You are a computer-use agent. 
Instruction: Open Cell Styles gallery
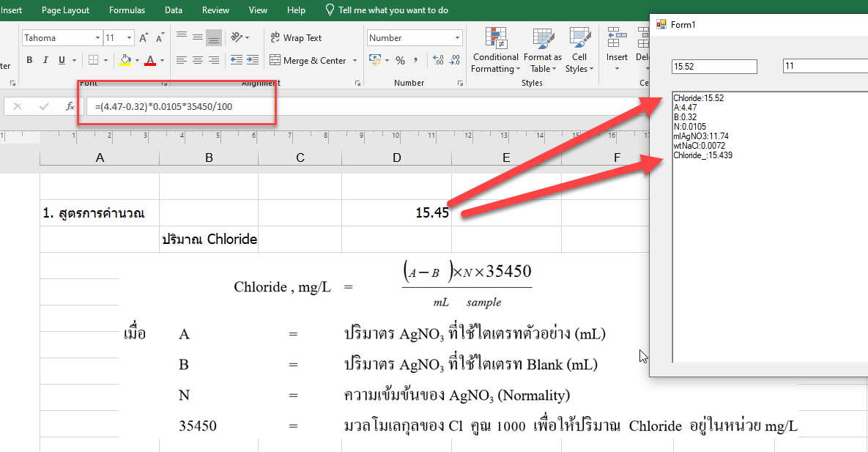click(x=579, y=51)
